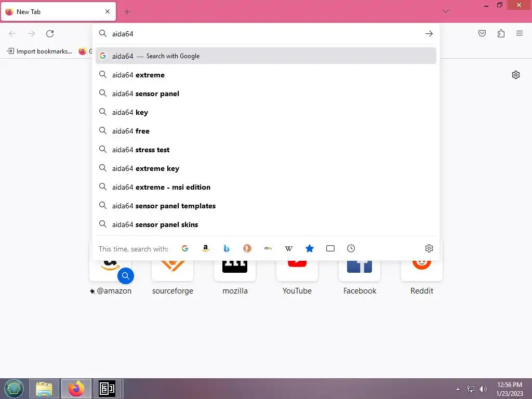Open the @amazon shortcut tile
The width and height of the screenshot is (532, 399).
pyautogui.click(x=110, y=271)
